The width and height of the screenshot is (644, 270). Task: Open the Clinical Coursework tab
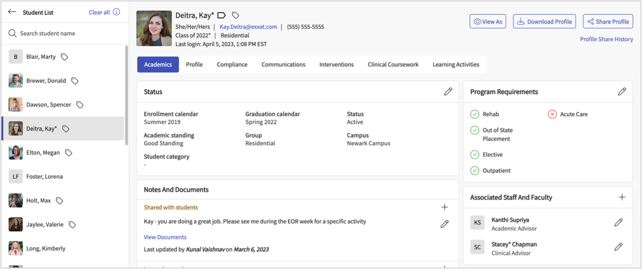pos(393,64)
